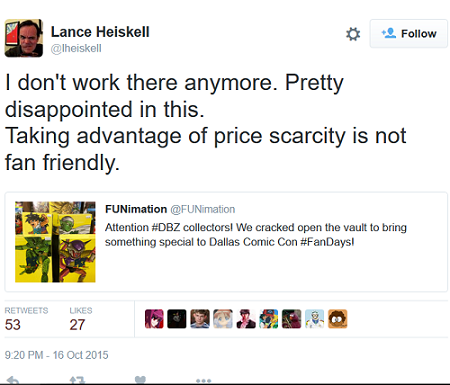Open the first liker's purple-haired avatar
Viewport: 450px width, 385px height.
pyautogui.click(x=154, y=319)
